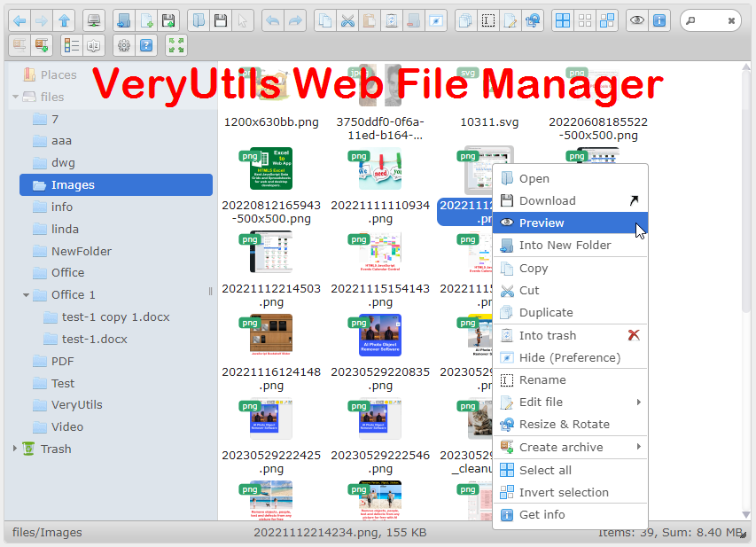This screenshot has width=756, height=547.
Task: Click the toolbar Hide icon
Action: coord(436,20)
